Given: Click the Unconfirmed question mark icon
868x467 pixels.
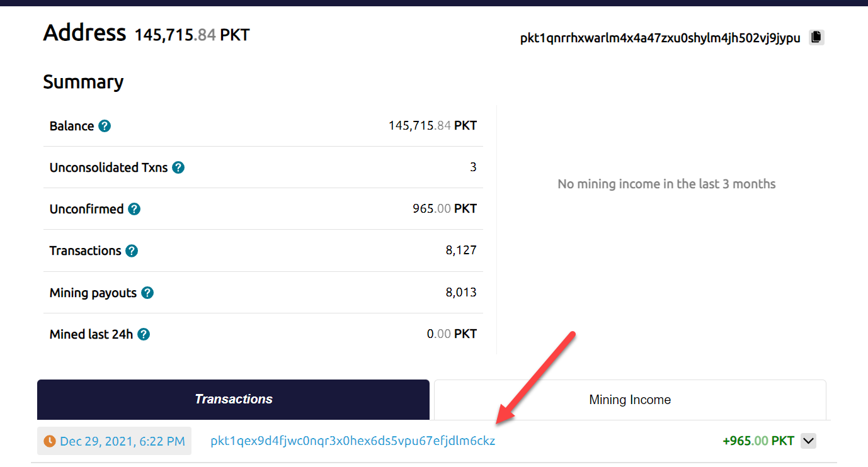Looking at the screenshot, I should [134, 209].
